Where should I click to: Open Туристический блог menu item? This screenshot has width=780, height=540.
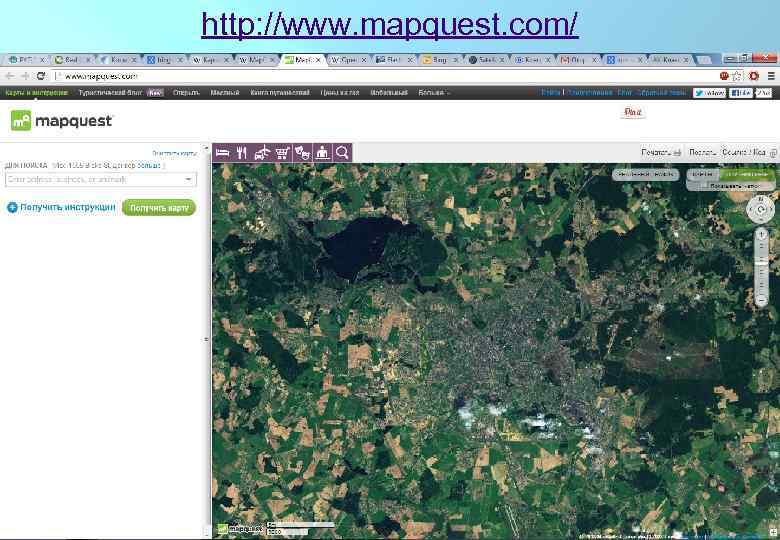point(110,93)
